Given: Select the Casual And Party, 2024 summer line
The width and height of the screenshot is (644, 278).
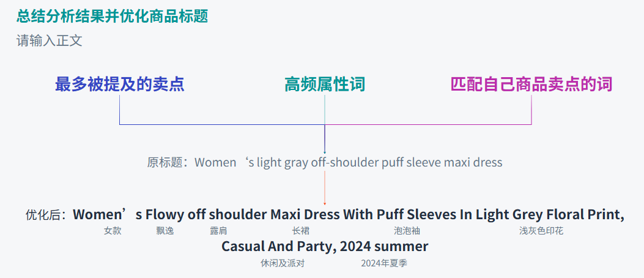Looking at the screenshot, I should click(x=325, y=246).
